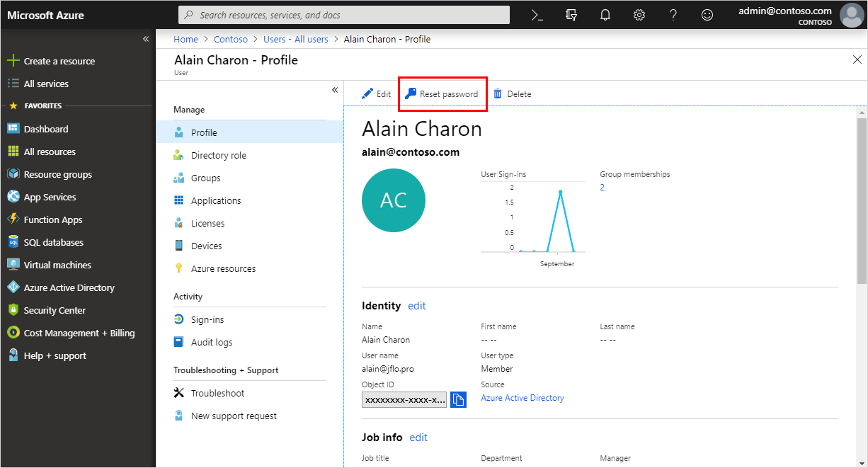Collapse the user Manage menu pane
This screenshot has width=868, height=468.
[335, 90]
